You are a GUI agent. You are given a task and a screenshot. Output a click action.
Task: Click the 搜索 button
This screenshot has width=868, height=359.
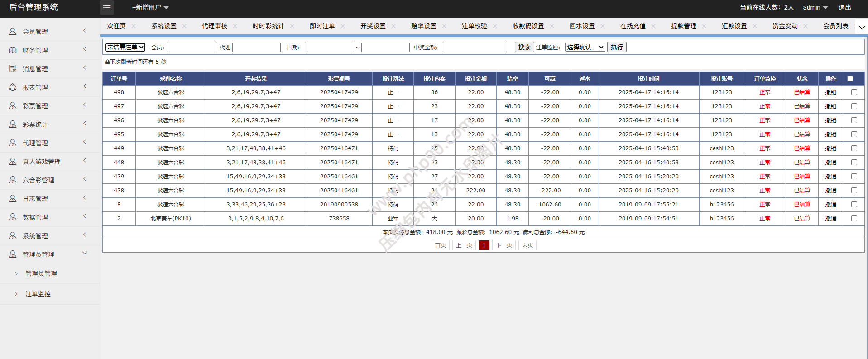(524, 47)
